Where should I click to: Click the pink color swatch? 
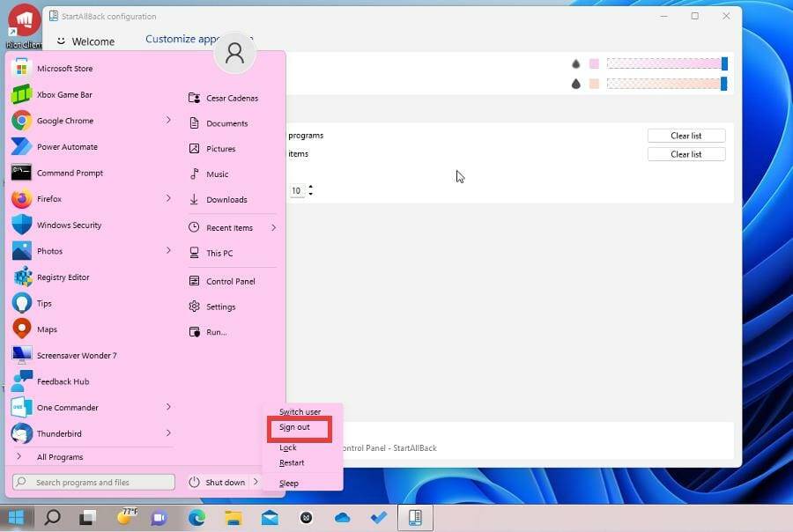(x=595, y=63)
